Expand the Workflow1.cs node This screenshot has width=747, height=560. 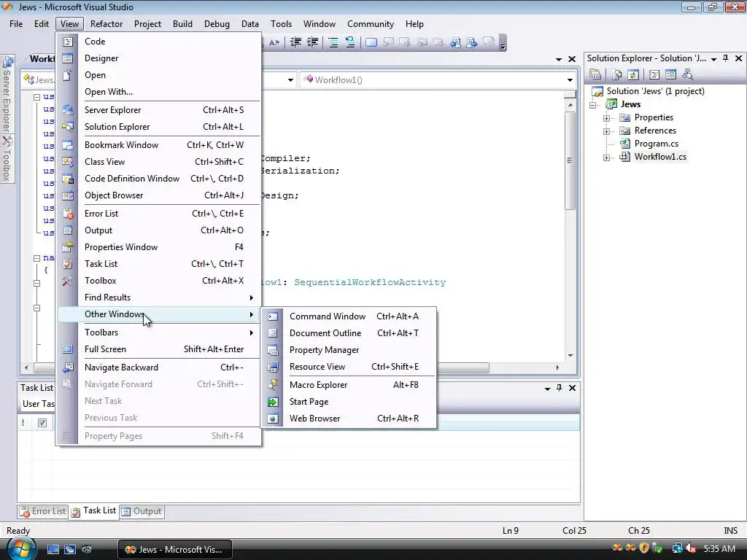pyautogui.click(x=606, y=157)
